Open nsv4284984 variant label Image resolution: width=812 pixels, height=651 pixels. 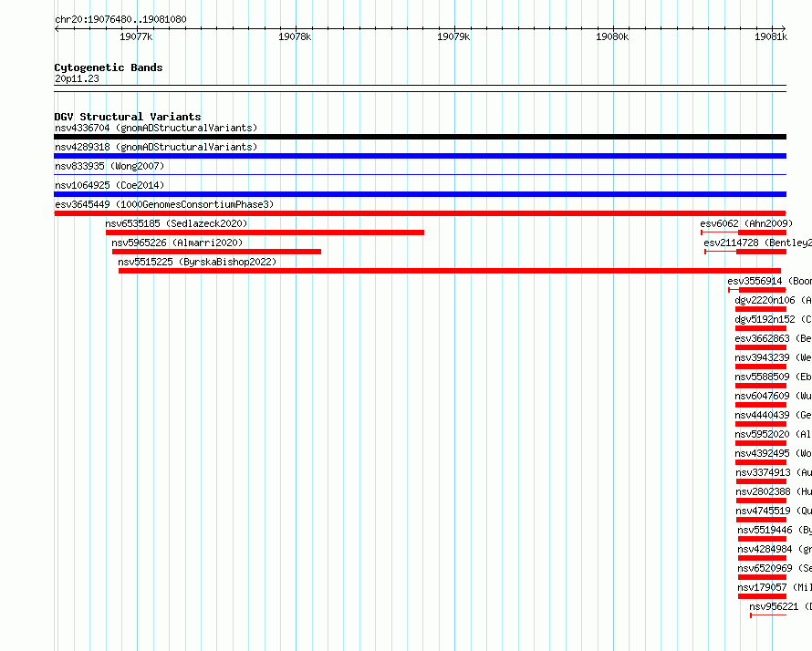(x=775, y=549)
